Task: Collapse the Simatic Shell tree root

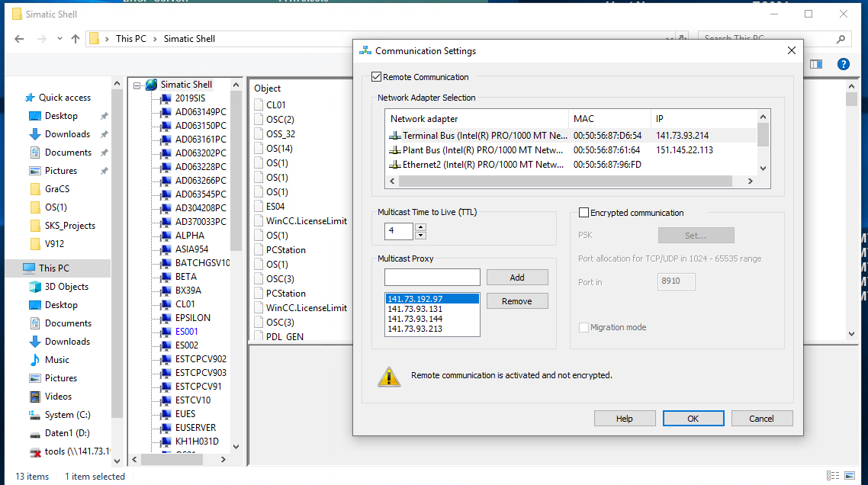Action: (x=137, y=85)
